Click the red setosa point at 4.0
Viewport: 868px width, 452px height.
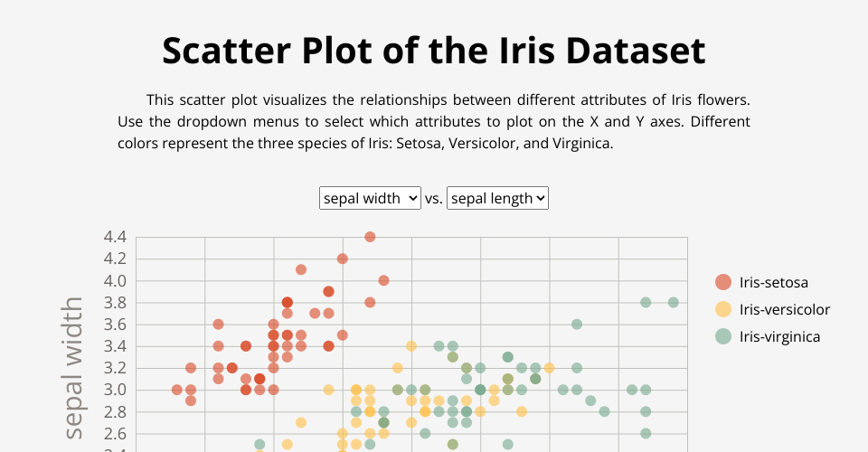pyautogui.click(x=383, y=280)
